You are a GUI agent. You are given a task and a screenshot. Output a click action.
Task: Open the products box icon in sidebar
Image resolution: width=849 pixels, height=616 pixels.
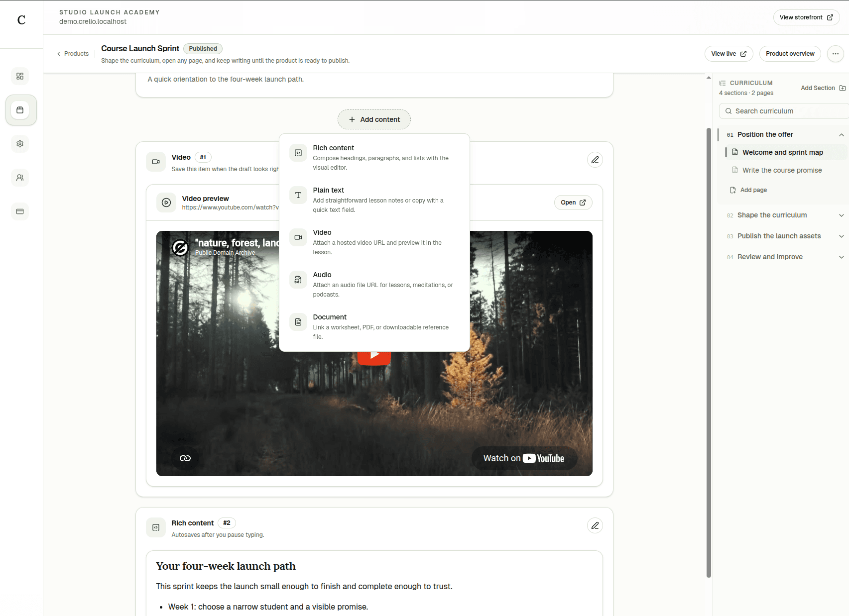point(20,110)
